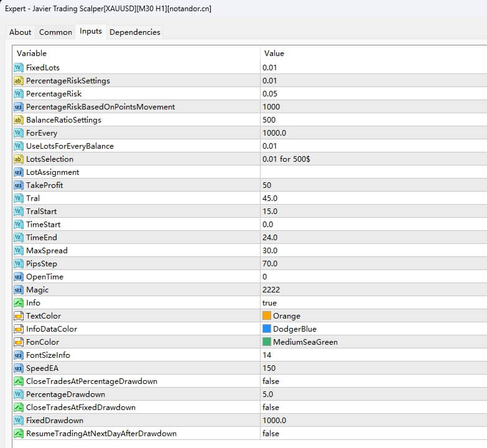The image size is (487, 448).
Task: Click the Info boolean type icon
Action: tap(18, 302)
